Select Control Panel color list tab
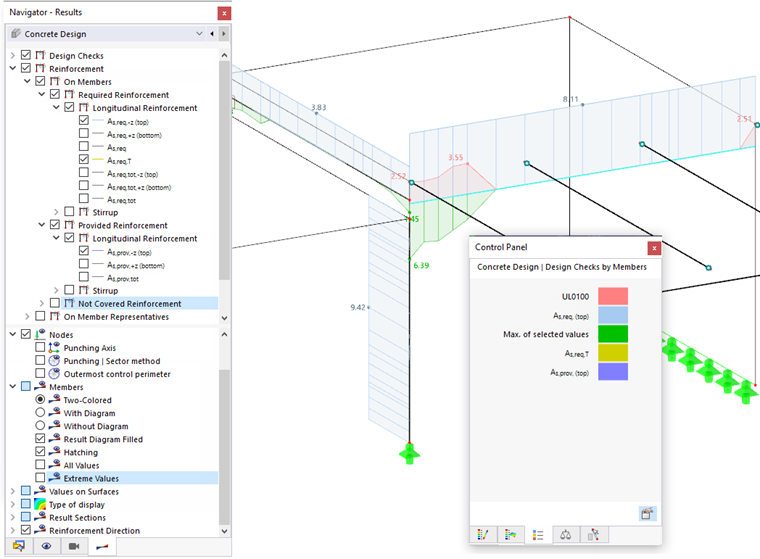760x559 pixels. (x=538, y=535)
